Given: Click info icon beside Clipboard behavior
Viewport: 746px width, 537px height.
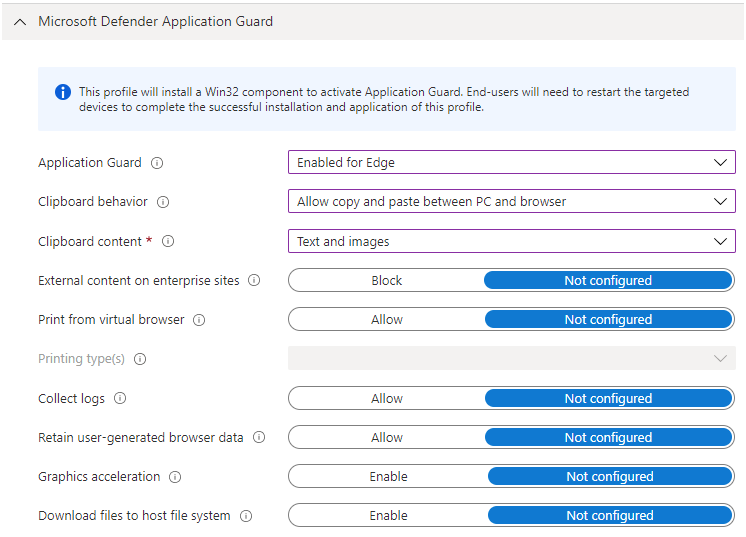Looking at the screenshot, I should 163,202.
